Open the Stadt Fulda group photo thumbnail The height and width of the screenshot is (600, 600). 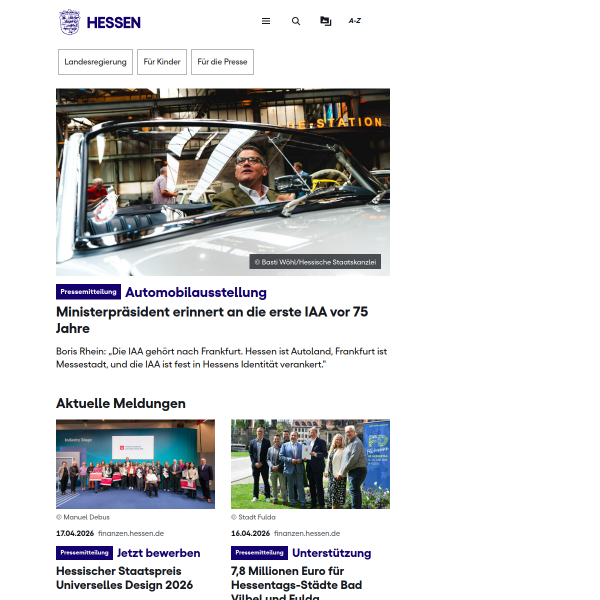pyautogui.click(x=310, y=464)
